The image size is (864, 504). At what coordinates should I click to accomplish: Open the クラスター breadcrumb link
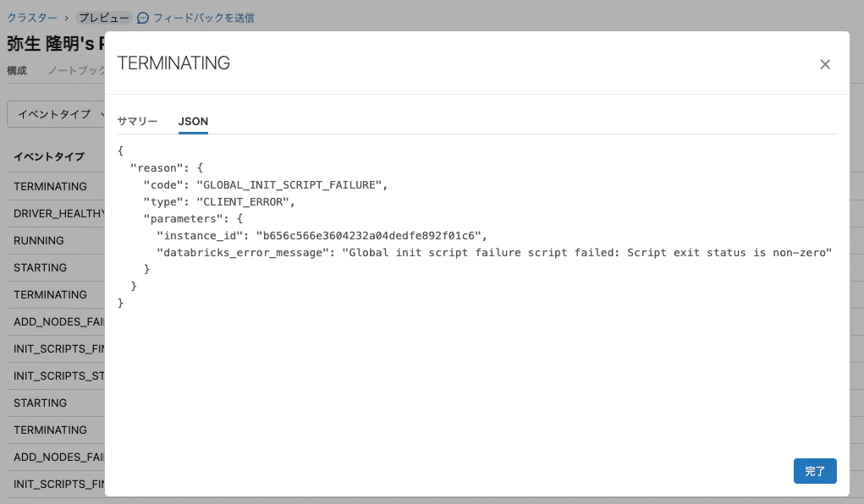32,18
